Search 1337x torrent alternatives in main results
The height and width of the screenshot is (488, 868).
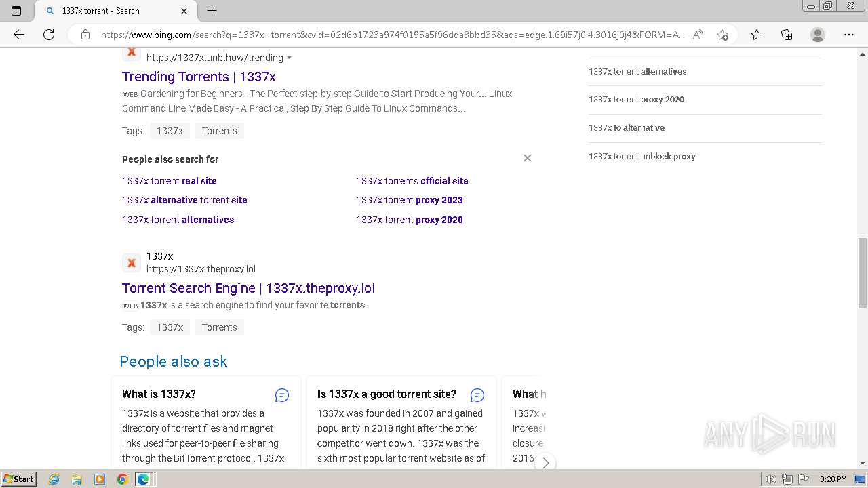178,220
